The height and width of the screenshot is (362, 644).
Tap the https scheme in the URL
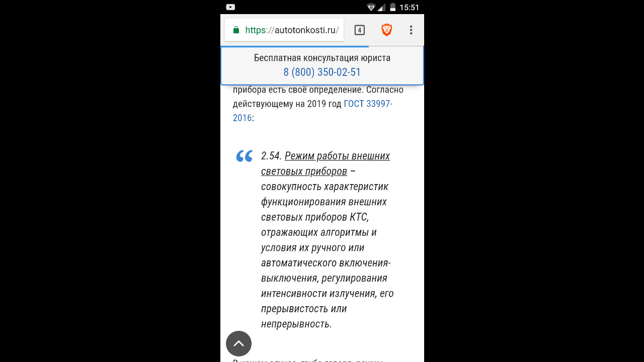tap(255, 30)
